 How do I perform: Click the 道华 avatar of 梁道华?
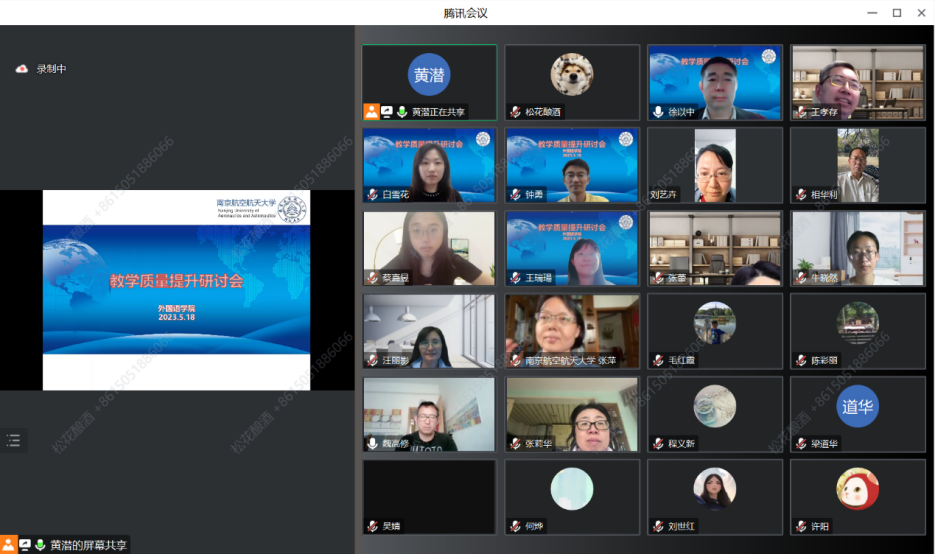[x=857, y=406]
